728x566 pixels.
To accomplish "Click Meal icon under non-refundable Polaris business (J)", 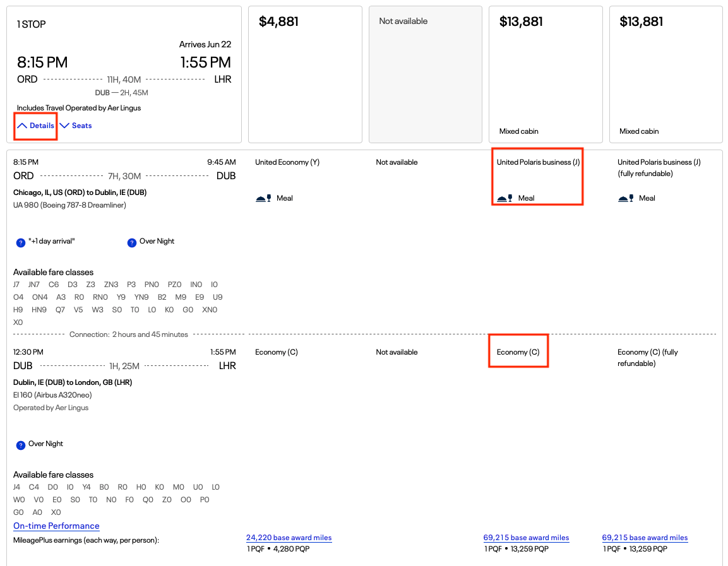I will pyautogui.click(x=505, y=198).
